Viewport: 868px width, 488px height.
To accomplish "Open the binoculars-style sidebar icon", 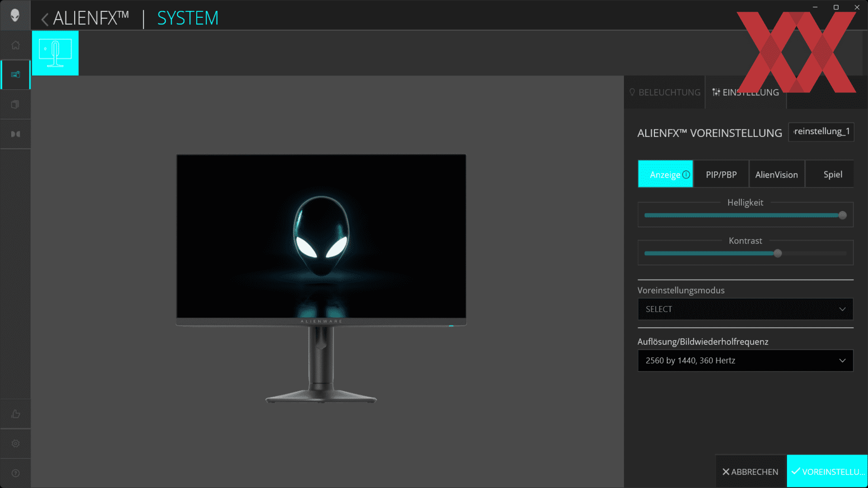I will [x=15, y=134].
